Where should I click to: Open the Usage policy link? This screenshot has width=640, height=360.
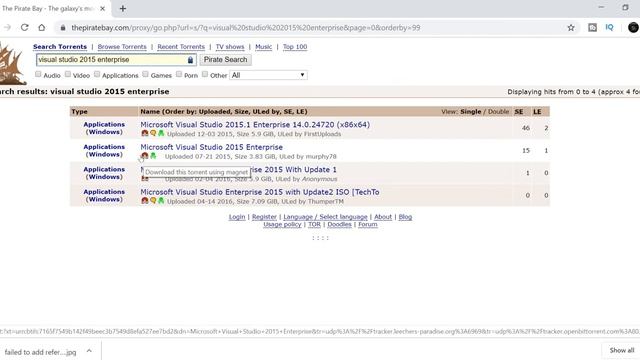pos(282,224)
